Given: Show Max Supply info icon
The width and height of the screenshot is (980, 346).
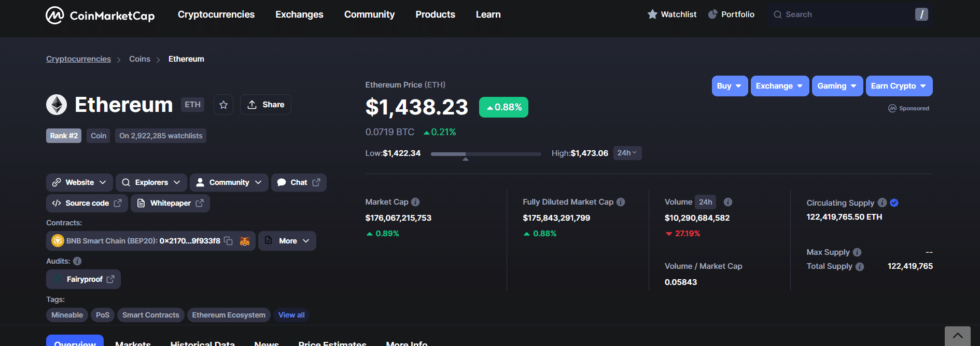Looking at the screenshot, I should (857, 252).
